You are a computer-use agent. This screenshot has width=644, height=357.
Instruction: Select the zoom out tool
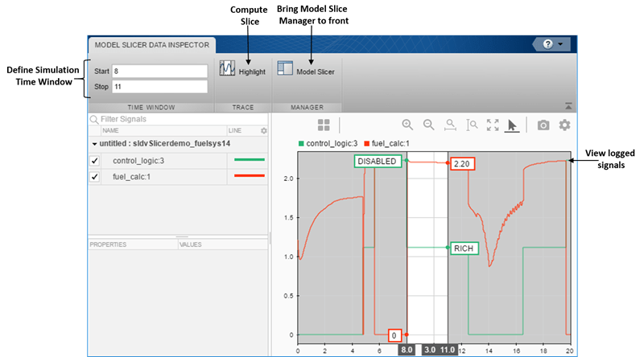(x=429, y=125)
